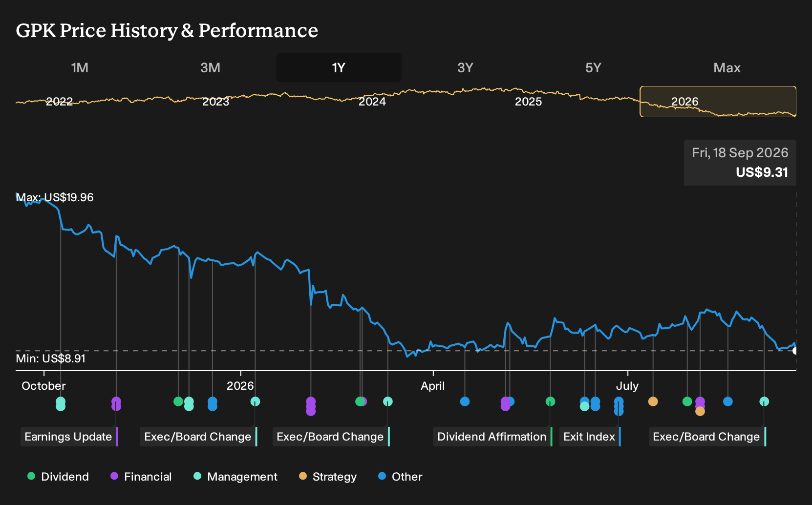Click the green dividend marker before 2026
This screenshot has height=505, width=812.
click(x=178, y=401)
